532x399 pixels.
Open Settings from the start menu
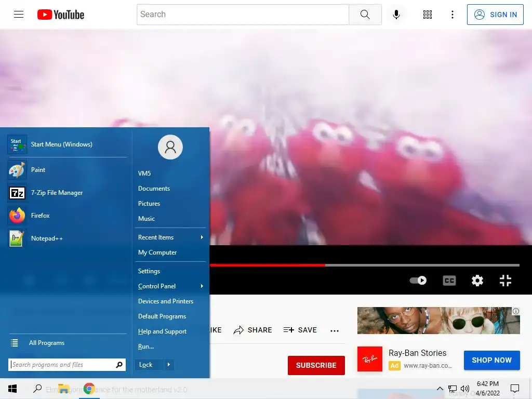149,271
